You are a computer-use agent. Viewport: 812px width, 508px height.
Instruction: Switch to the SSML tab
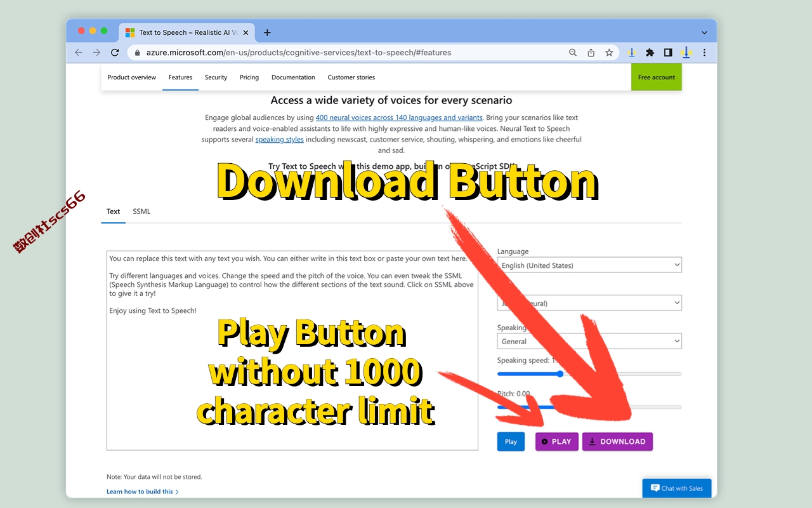click(x=141, y=211)
